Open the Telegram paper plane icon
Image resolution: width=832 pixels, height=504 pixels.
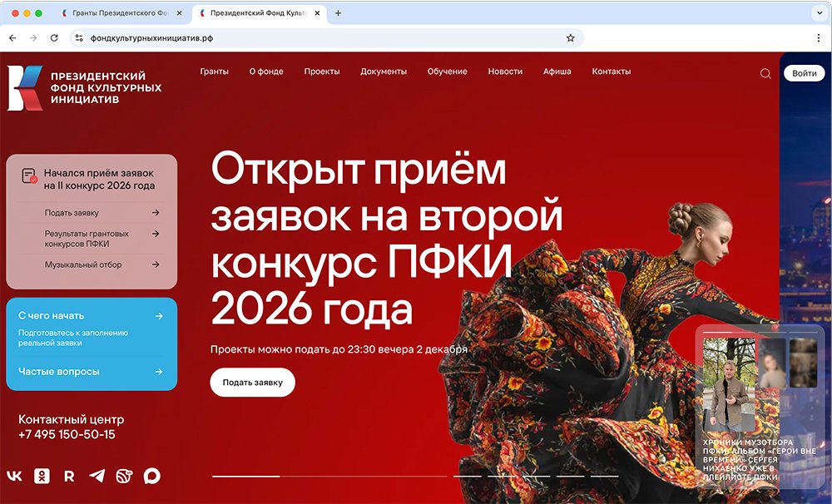[97, 476]
